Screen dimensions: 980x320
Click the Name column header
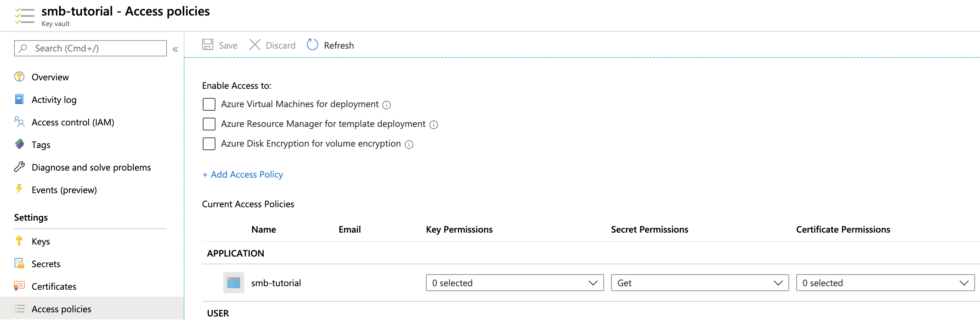(x=264, y=229)
